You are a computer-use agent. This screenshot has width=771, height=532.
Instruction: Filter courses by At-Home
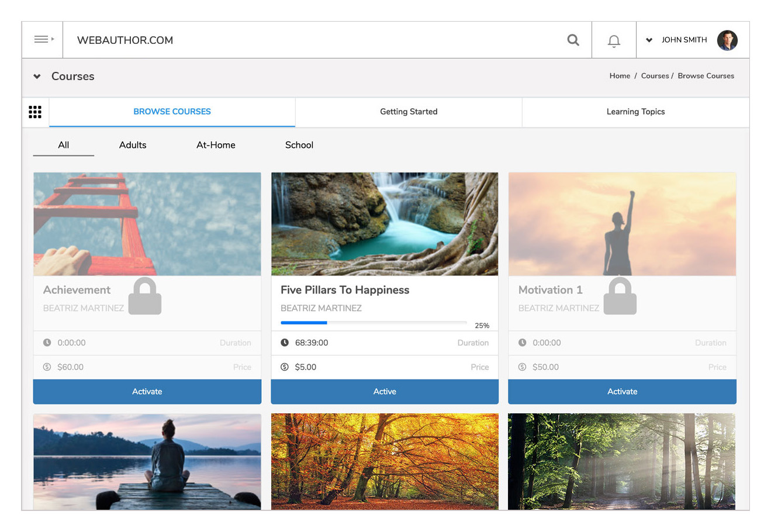coord(216,145)
